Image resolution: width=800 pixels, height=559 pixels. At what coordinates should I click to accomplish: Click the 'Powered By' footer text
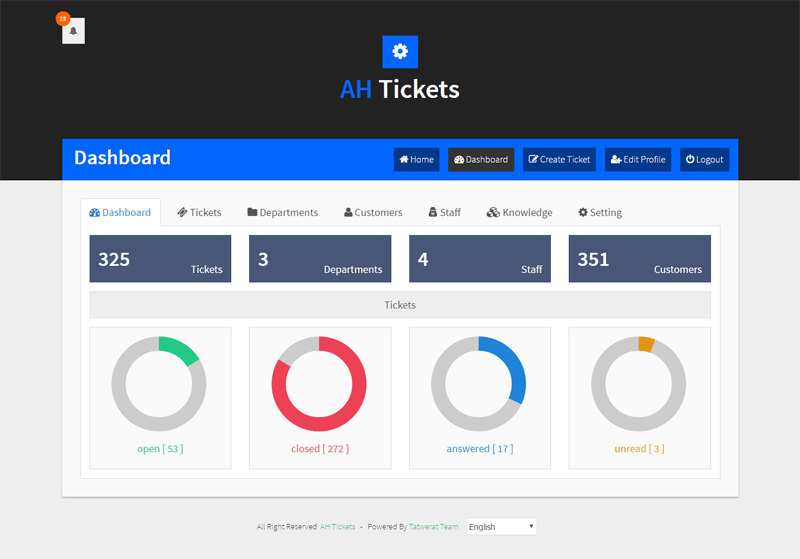pyautogui.click(x=387, y=527)
